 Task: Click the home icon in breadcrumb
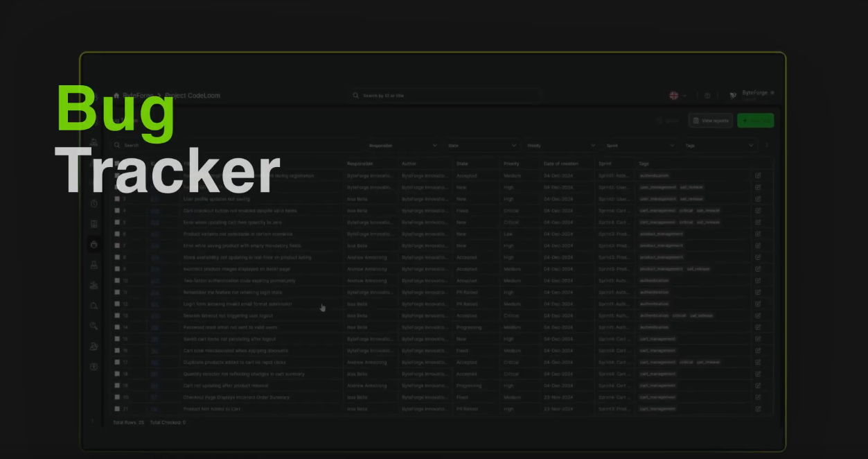tap(116, 96)
